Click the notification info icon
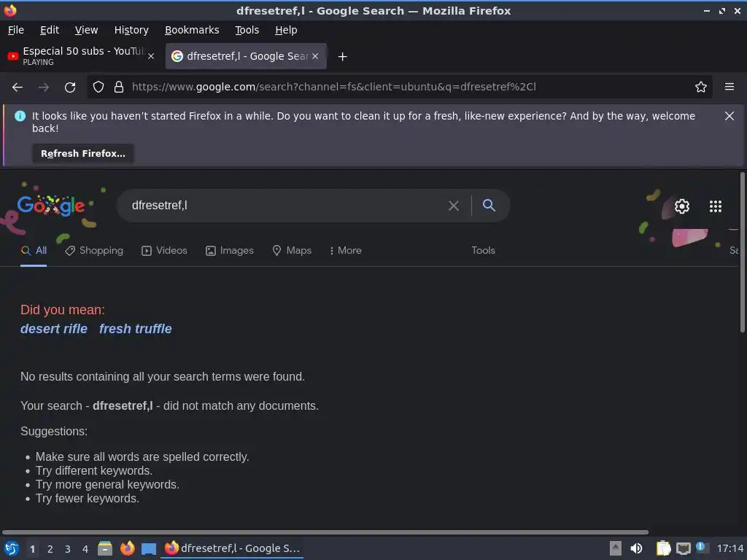 point(20,116)
